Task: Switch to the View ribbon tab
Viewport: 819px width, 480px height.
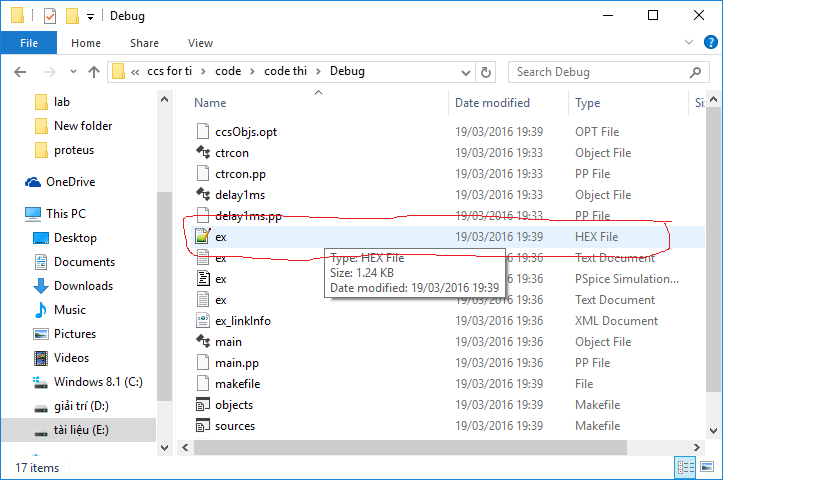Action: point(200,43)
